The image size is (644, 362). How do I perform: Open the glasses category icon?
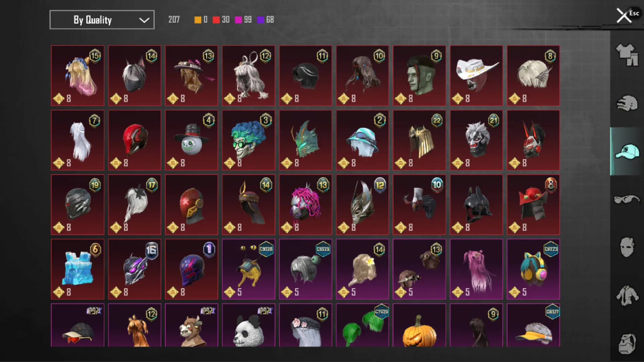pyautogui.click(x=627, y=199)
